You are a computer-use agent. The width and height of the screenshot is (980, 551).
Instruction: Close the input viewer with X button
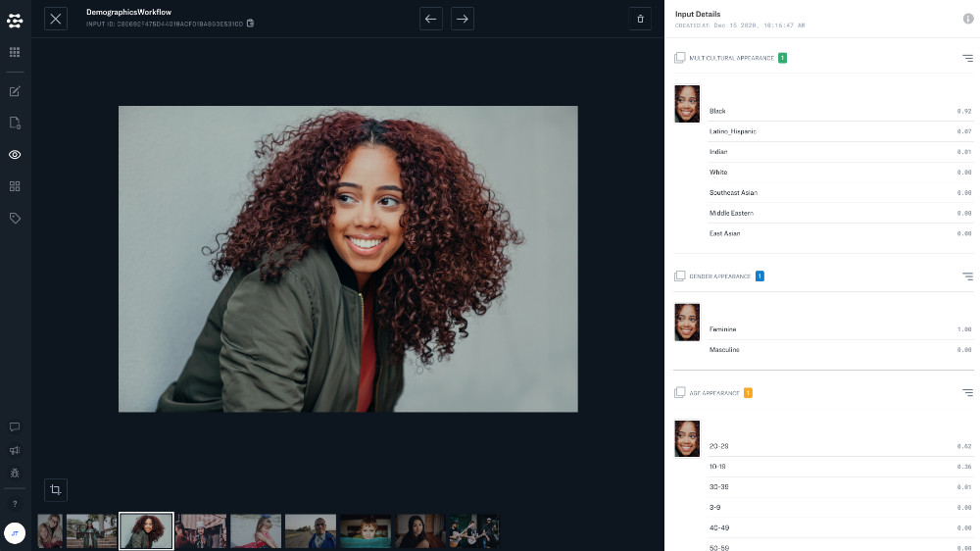56,19
